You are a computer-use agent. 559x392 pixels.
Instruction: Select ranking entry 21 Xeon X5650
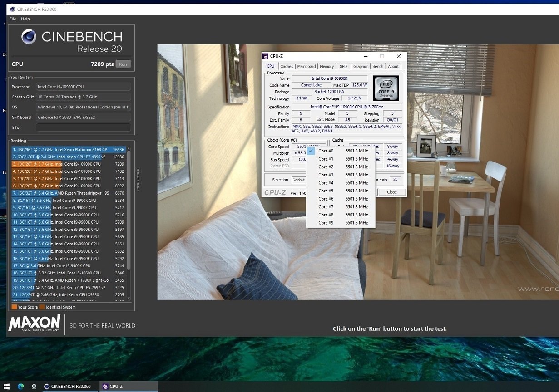pyautogui.click(x=68, y=294)
